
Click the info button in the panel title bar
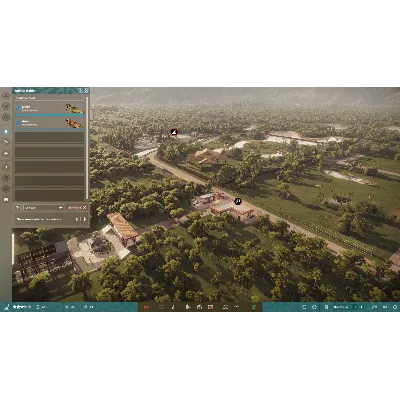click(80, 91)
